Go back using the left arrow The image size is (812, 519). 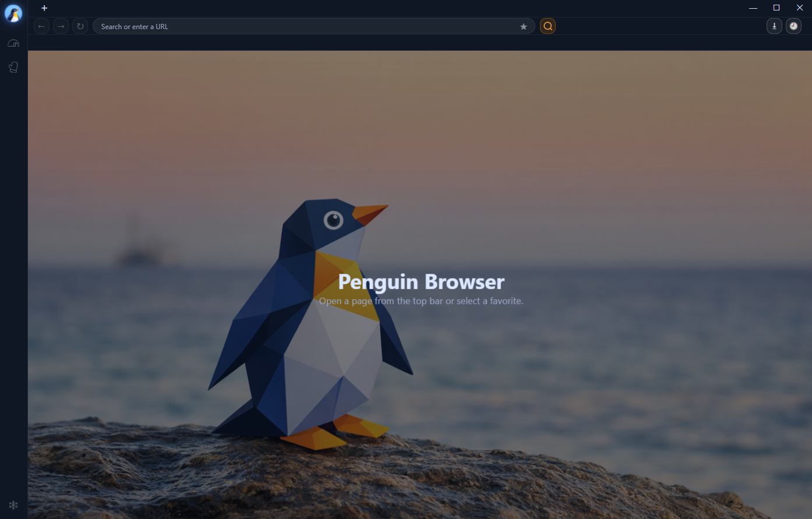tap(41, 26)
